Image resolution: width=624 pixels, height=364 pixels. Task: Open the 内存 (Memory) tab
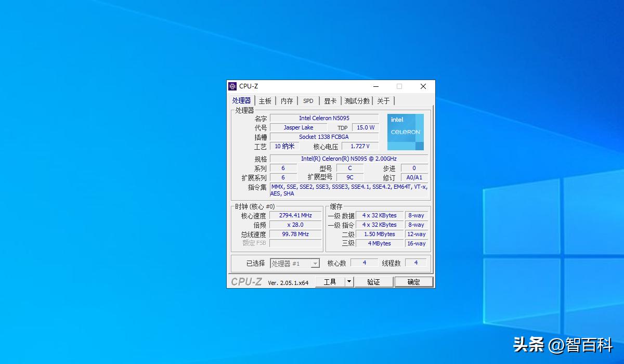(x=287, y=100)
